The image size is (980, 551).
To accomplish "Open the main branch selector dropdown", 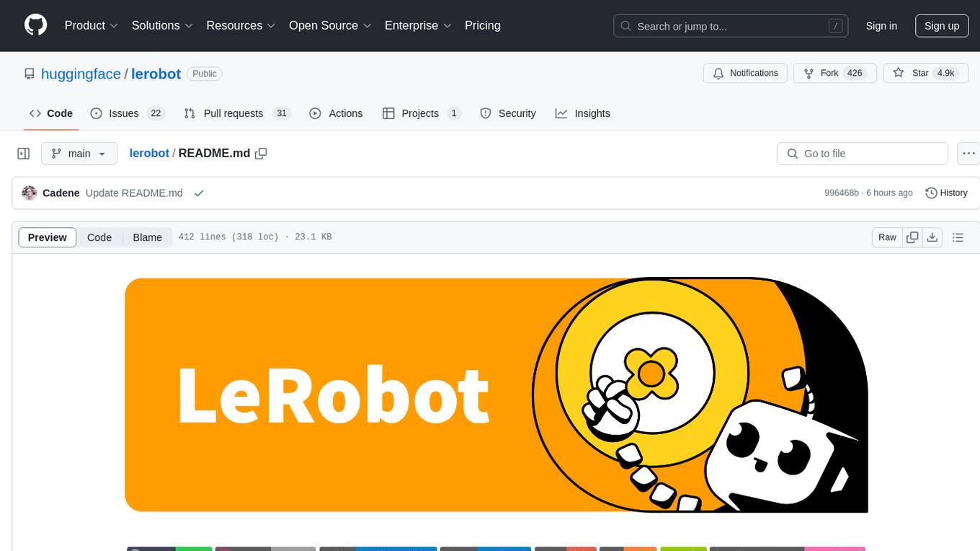I will tap(79, 154).
